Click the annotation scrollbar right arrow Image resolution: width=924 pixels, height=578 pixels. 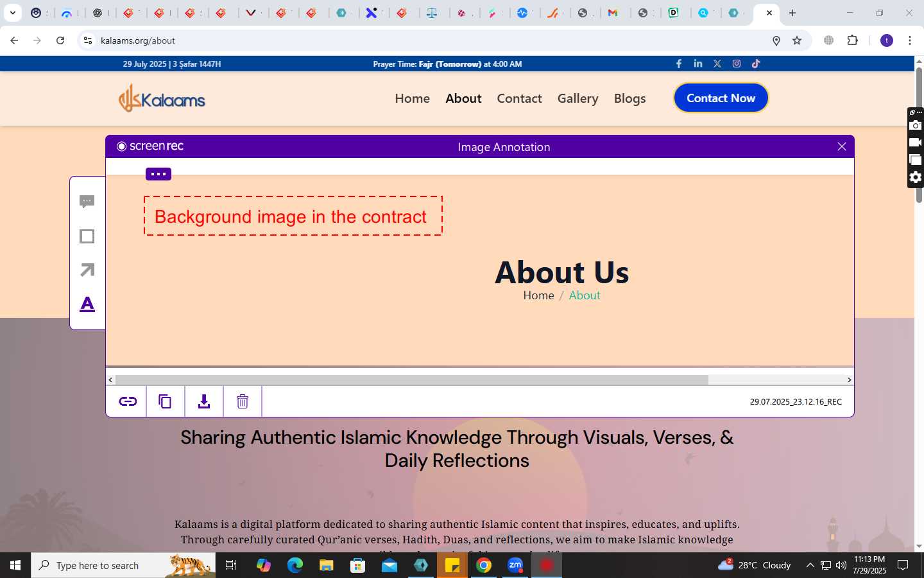click(849, 380)
